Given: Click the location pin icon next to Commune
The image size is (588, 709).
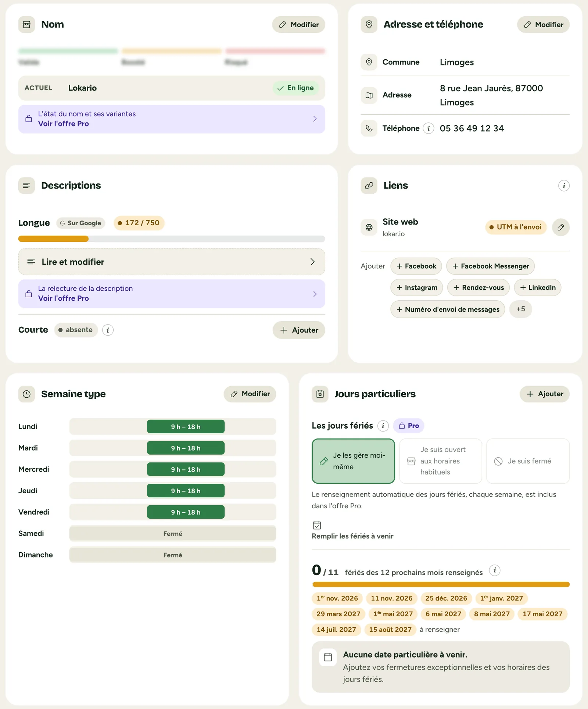Looking at the screenshot, I should click(x=369, y=62).
